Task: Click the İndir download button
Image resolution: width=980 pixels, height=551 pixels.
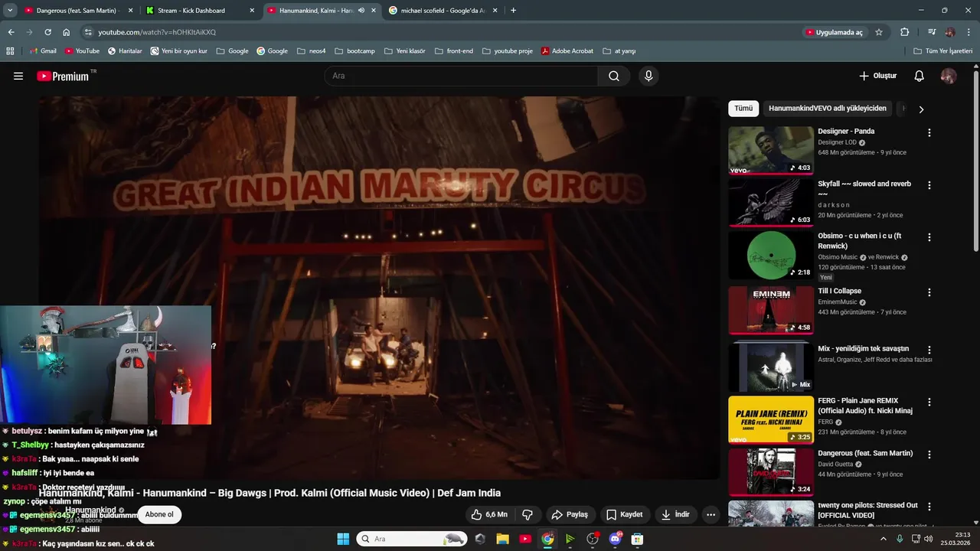Action: point(675,514)
